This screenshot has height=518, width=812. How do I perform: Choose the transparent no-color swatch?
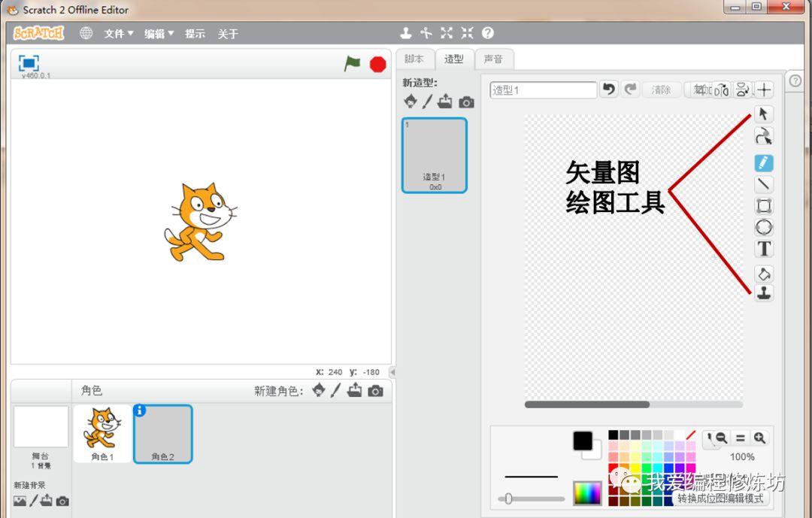coord(691,435)
